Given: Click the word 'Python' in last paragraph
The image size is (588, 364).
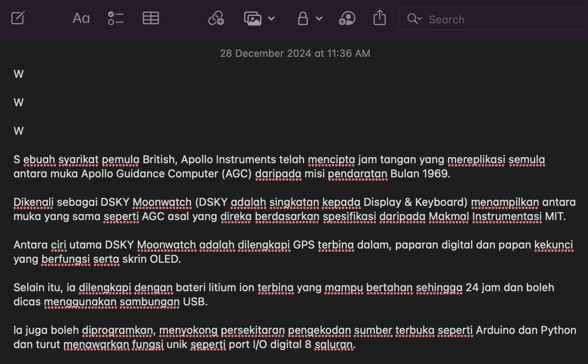Looking at the screenshot, I should (x=559, y=330).
